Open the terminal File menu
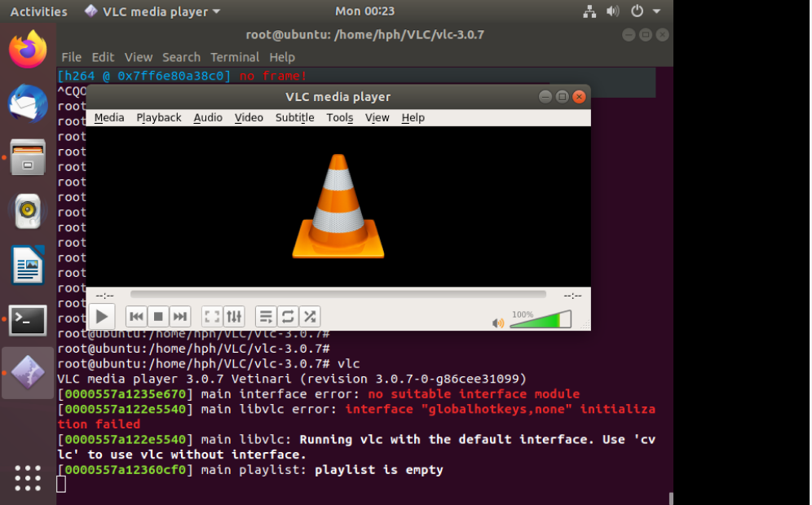Screen dimensions: 812x505 tap(72, 58)
